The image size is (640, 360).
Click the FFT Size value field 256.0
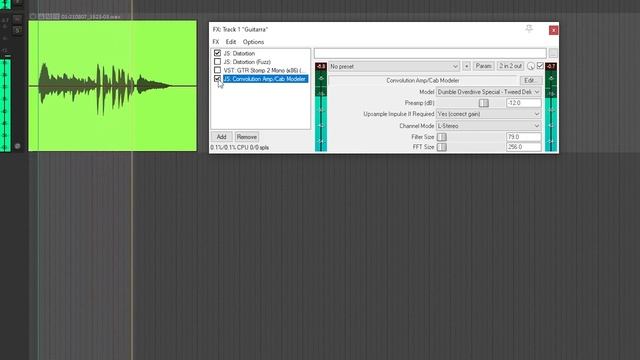point(524,147)
